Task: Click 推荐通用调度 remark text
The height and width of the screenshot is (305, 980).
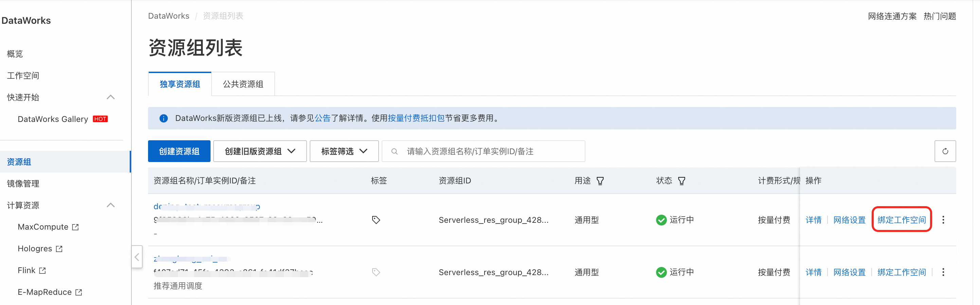Action: pyautogui.click(x=178, y=286)
